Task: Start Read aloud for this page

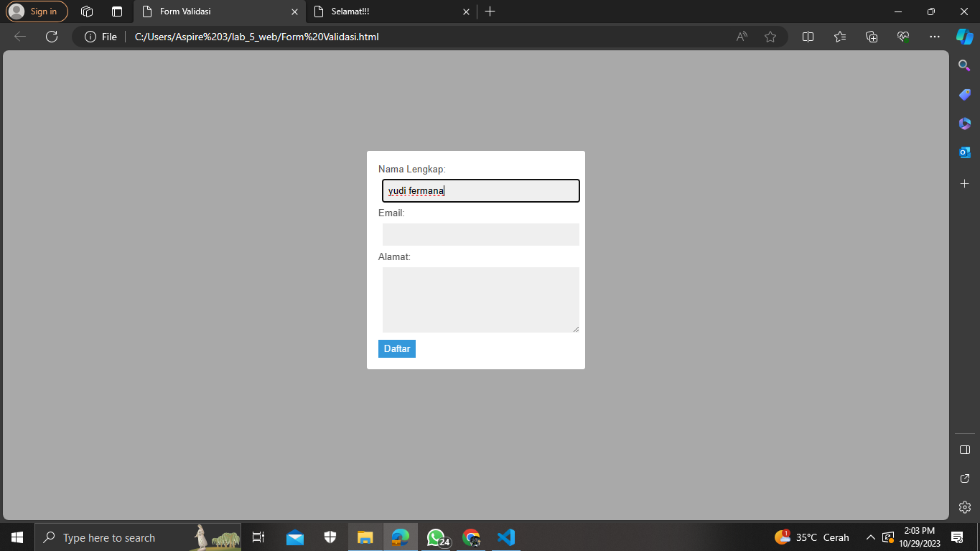Action: point(740,37)
